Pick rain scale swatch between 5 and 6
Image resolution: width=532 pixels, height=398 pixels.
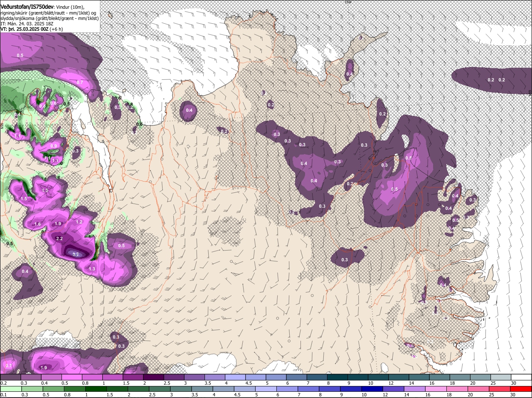point(266,389)
